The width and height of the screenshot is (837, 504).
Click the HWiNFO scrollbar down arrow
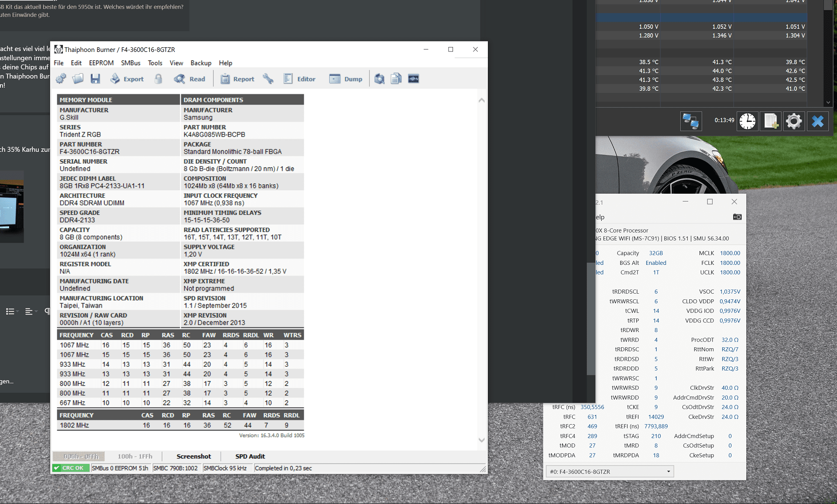click(x=828, y=103)
